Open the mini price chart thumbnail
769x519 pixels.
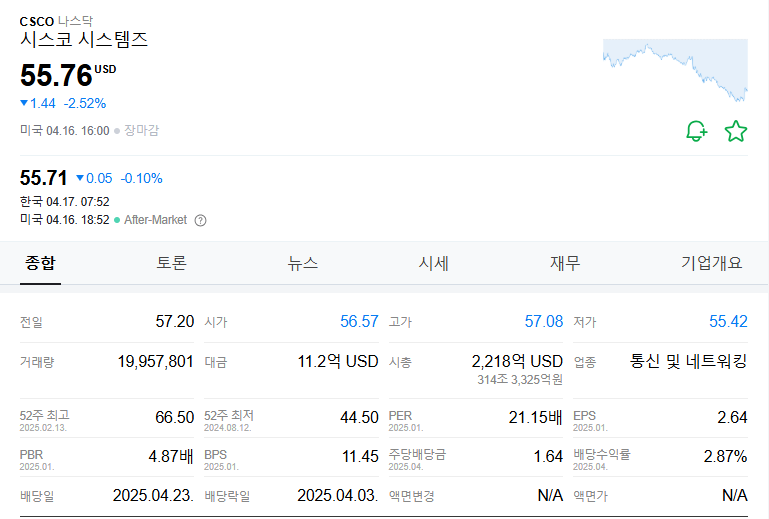click(675, 71)
